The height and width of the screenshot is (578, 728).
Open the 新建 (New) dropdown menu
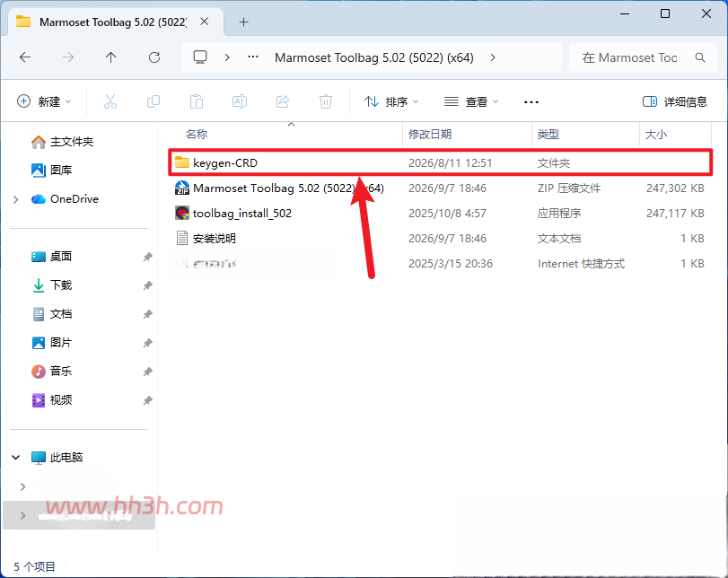(x=44, y=101)
